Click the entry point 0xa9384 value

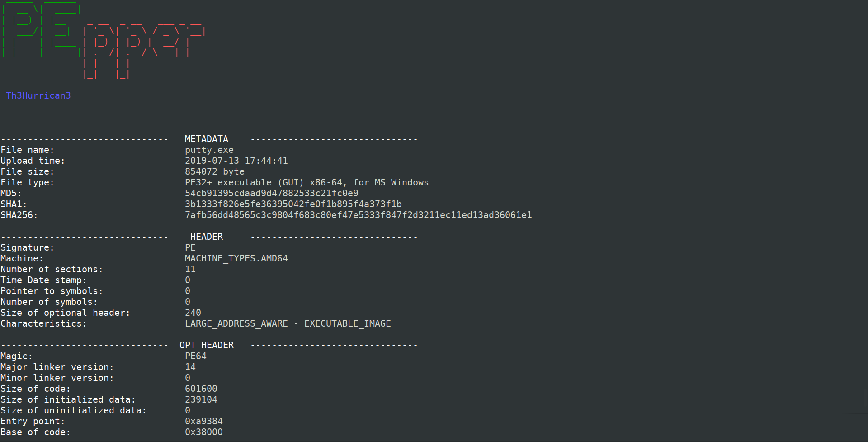(204, 421)
